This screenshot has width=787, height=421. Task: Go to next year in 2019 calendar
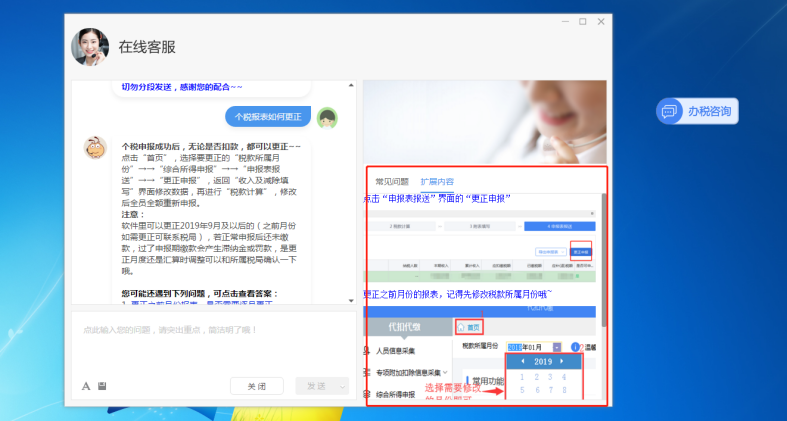[x=562, y=361]
